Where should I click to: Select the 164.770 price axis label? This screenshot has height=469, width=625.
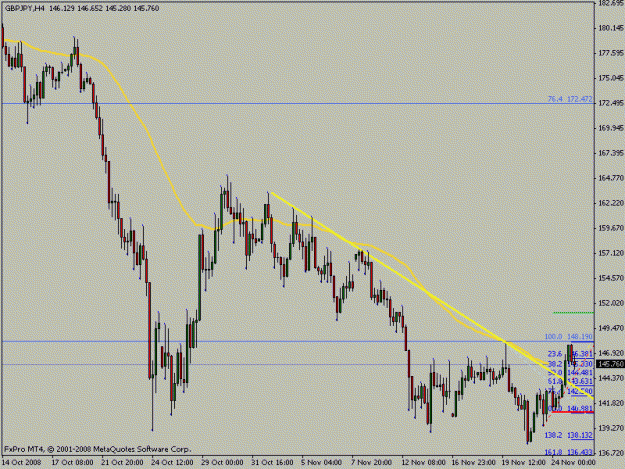(x=611, y=178)
